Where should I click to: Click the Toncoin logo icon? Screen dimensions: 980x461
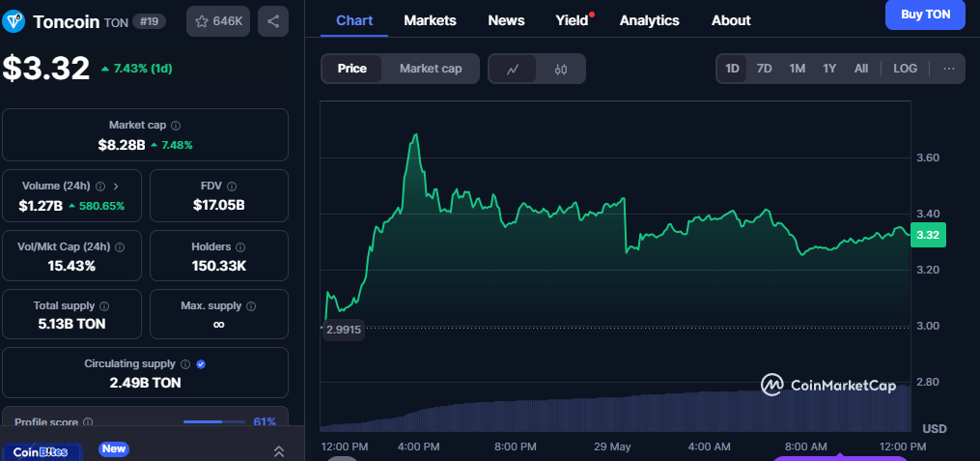pyautogui.click(x=14, y=21)
